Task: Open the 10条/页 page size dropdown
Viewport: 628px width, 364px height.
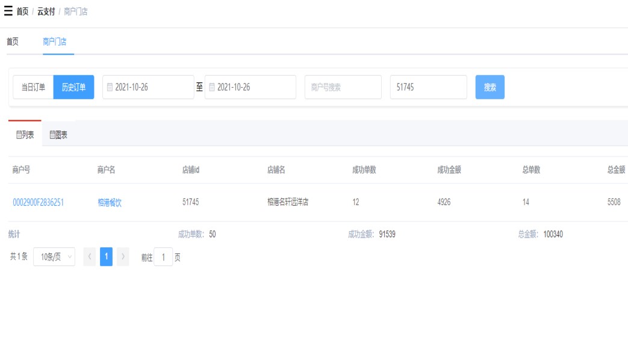Action: pyautogui.click(x=54, y=257)
